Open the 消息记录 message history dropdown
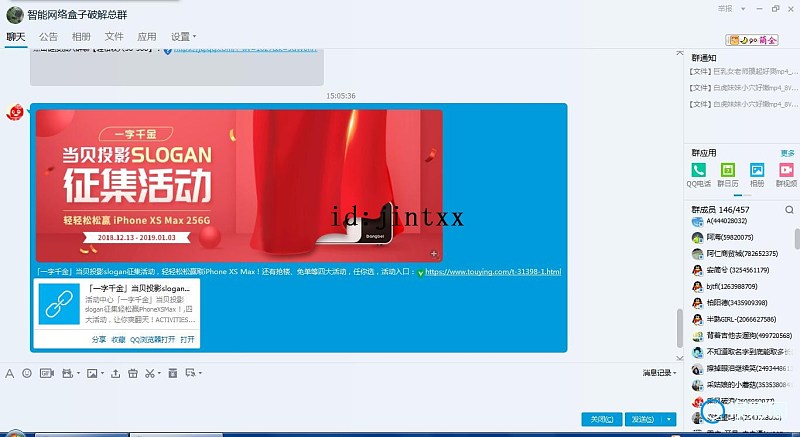Viewport: 800px width, 437px height. [659, 373]
